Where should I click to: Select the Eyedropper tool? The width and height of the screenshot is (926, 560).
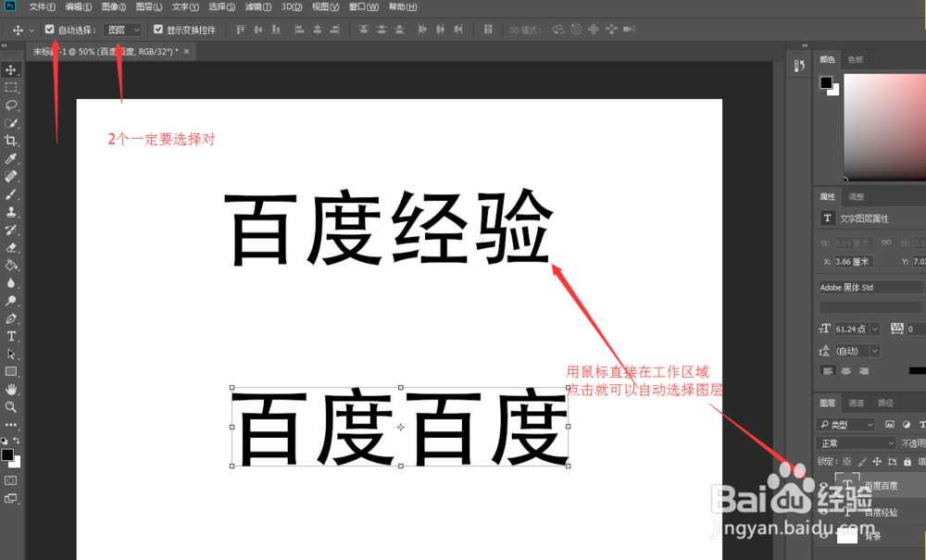pyautogui.click(x=10, y=158)
